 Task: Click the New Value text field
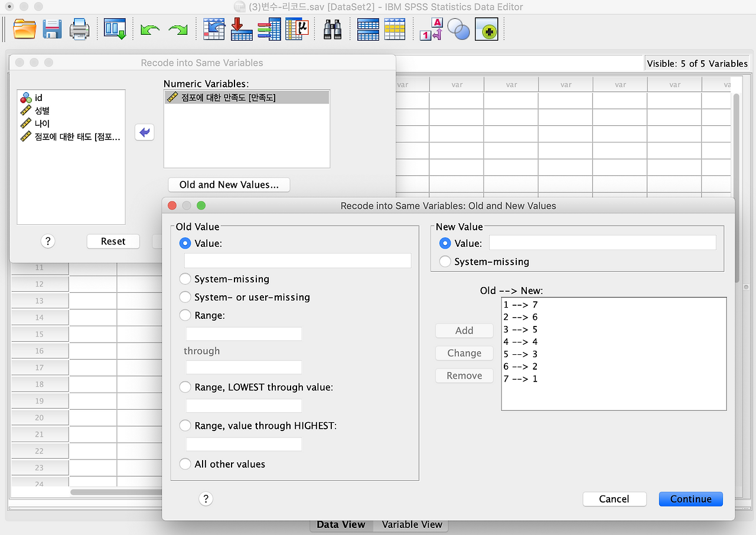click(x=602, y=243)
